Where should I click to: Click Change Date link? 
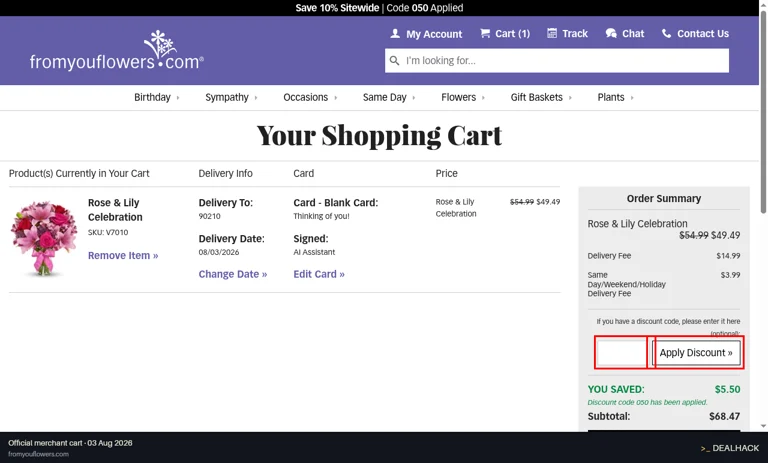[x=233, y=274]
